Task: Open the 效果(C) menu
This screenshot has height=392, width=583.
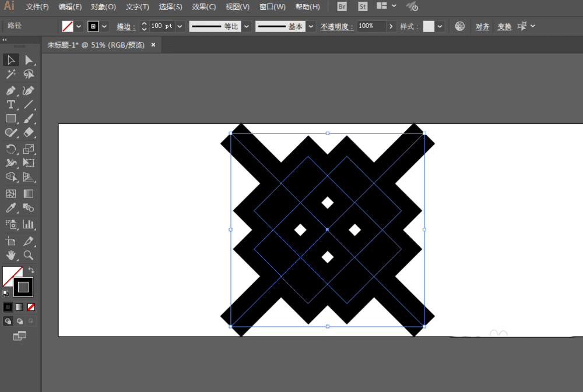Action: coord(203,6)
